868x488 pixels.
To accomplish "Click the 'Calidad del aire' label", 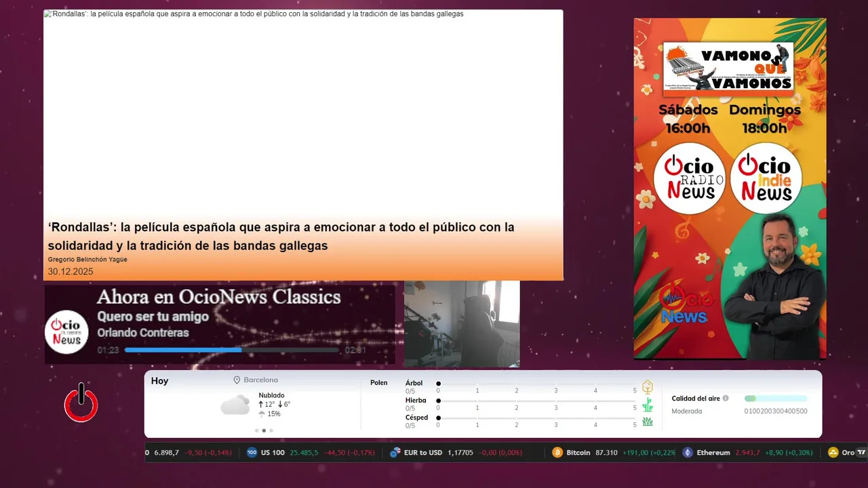I will pyautogui.click(x=696, y=399).
